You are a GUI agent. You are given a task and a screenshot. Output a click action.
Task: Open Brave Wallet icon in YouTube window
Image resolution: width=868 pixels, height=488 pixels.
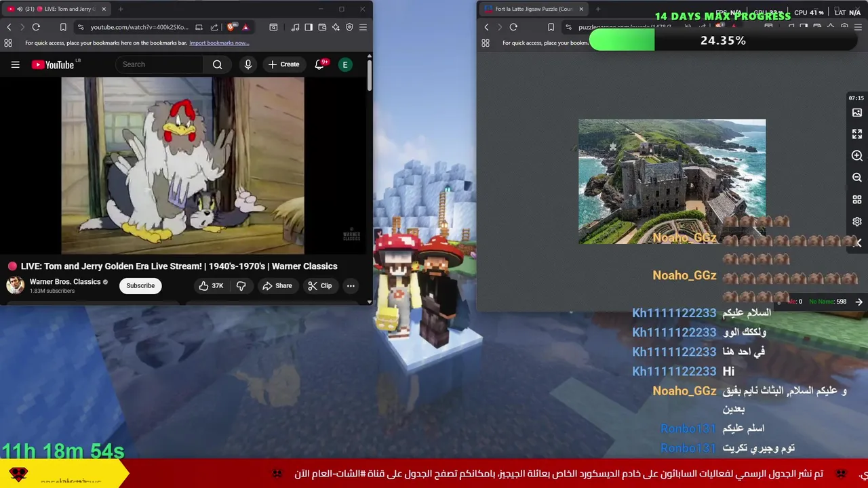tap(322, 27)
